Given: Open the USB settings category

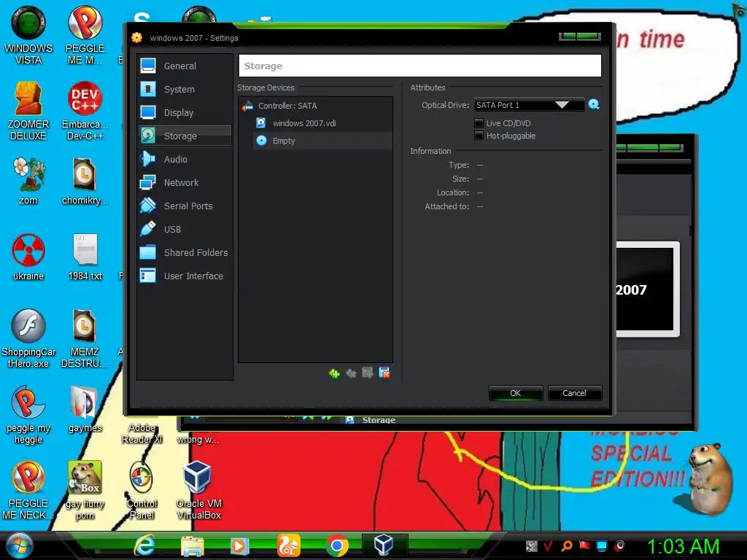Looking at the screenshot, I should coord(185,229).
